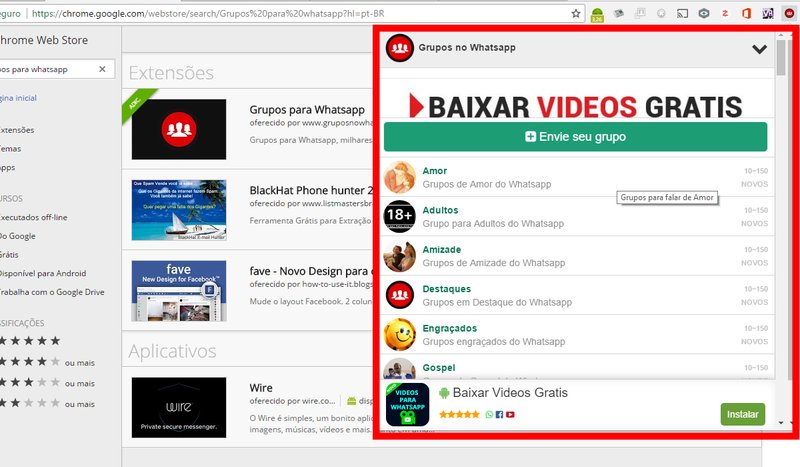Open the hexagon eye extension icon

(x=704, y=13)
